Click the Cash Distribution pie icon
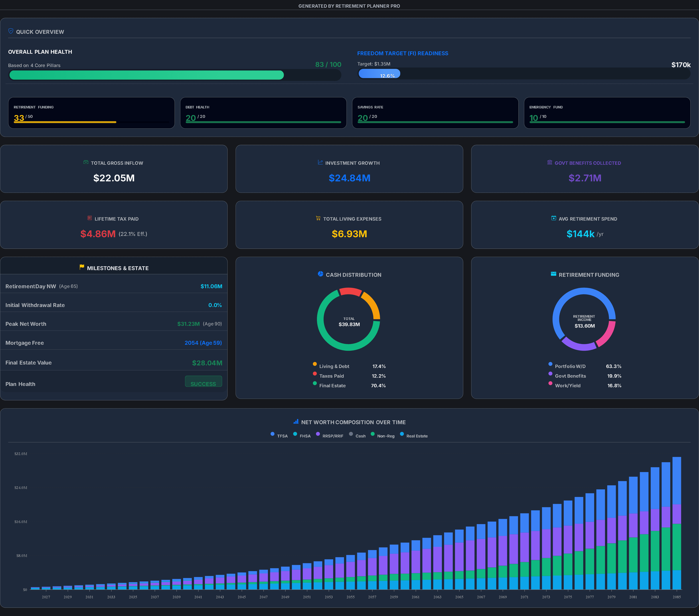699x616 pixels. [320, 274]
